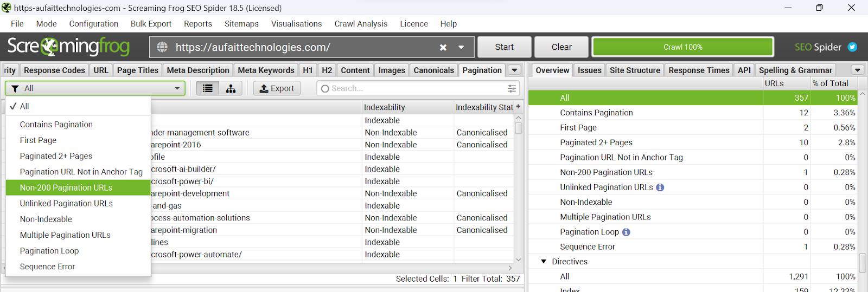This screenshot has height=292, width=868.
Task: Click the funnel filter icon
Action: (15, 88)
